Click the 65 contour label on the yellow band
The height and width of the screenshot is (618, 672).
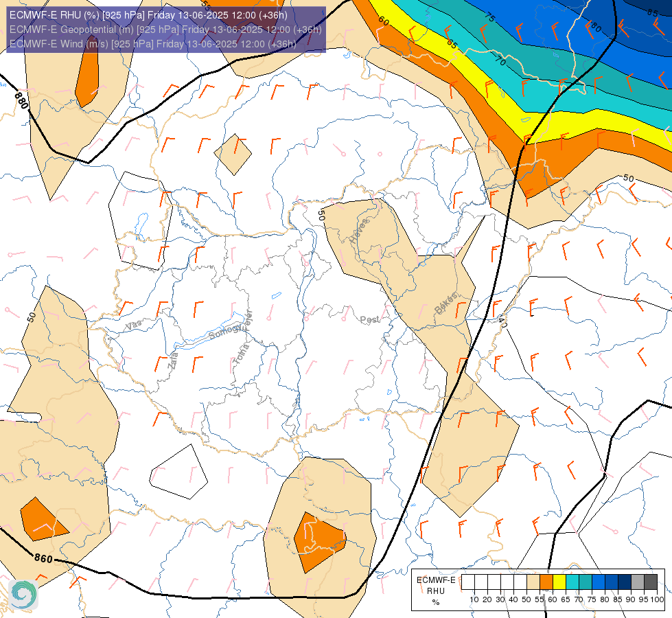pyautogui.click(x=452, y=43)
